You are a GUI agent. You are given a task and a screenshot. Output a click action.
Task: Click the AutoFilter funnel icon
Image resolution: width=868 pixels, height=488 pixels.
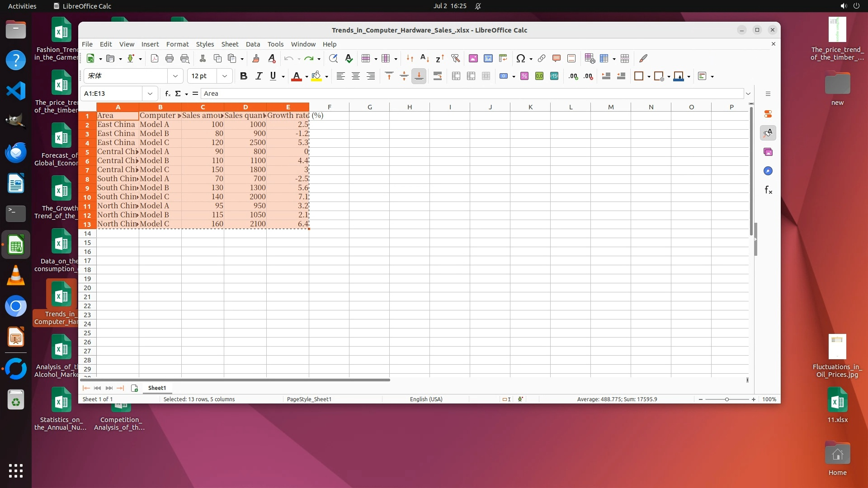click(455, 58)
